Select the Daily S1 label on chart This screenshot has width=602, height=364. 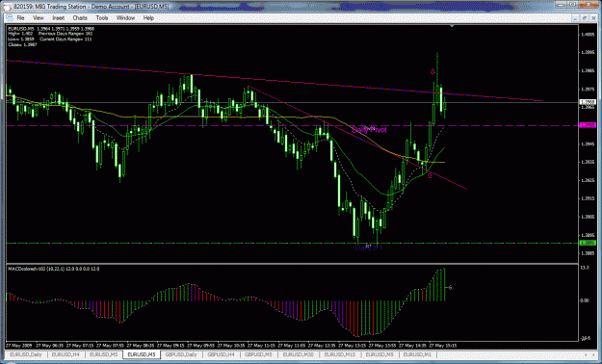(x=368, y=248)
